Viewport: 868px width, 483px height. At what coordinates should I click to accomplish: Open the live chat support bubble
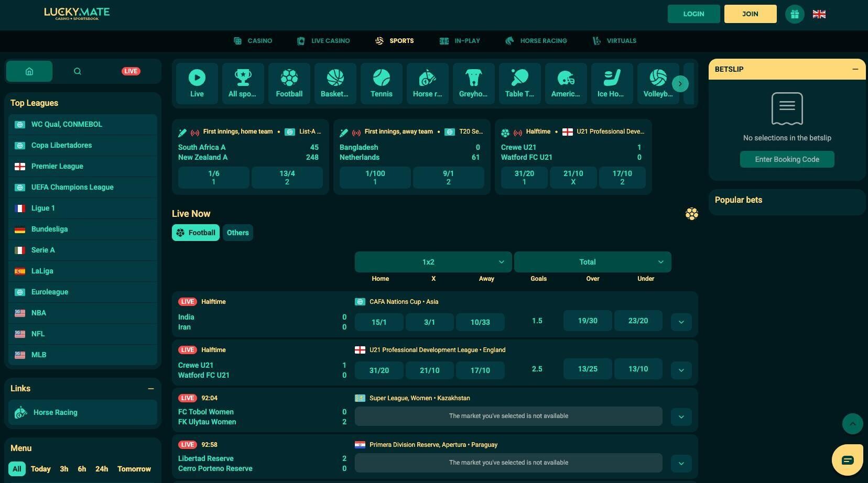click(x=847, y=460)
